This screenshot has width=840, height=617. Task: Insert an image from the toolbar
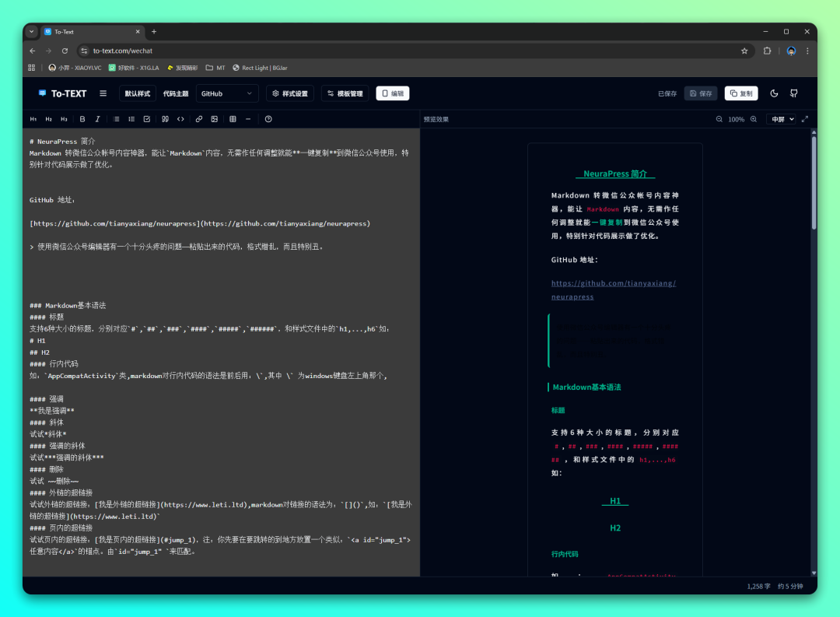pyautogui.click(x=214, y=119)
